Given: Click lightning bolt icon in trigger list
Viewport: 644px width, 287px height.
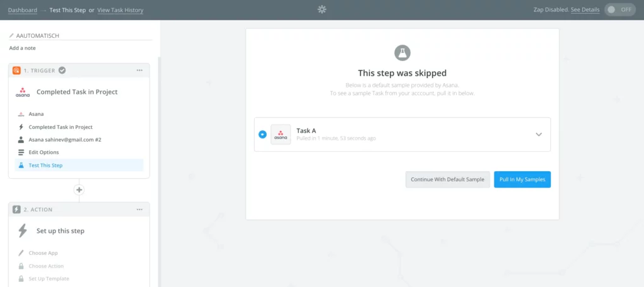Looking at the screenshot, I should [x=21, y=127].
